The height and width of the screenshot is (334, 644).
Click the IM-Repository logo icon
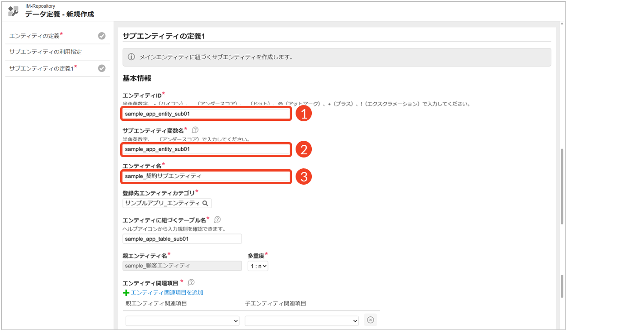pos(14,11)
